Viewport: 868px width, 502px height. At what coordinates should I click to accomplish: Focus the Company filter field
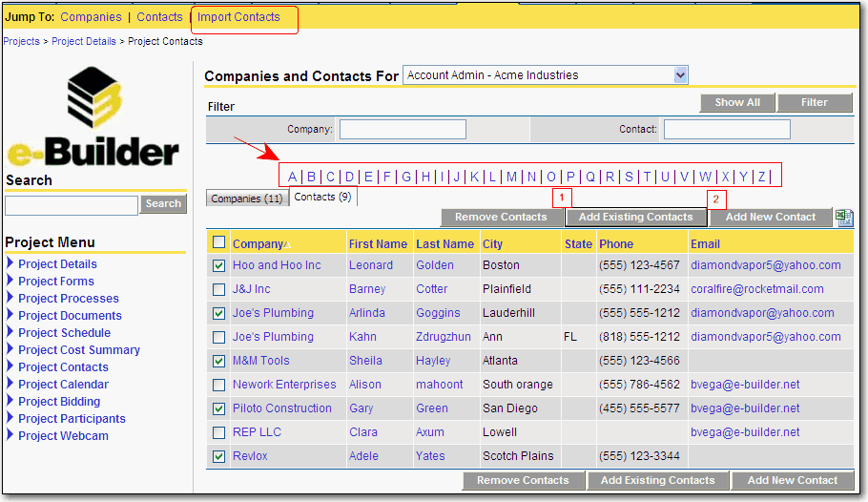click(403, 129)
